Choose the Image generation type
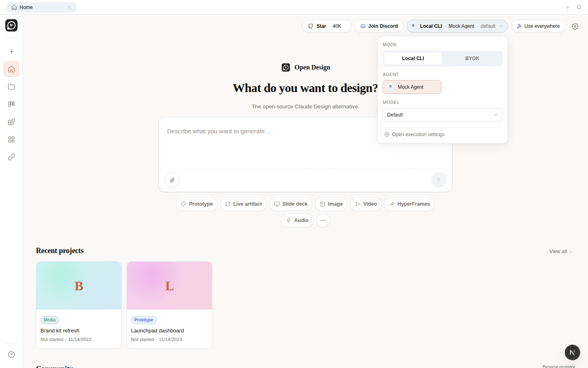The width and height of the screenshot is (588, 368). click(331, 204)
